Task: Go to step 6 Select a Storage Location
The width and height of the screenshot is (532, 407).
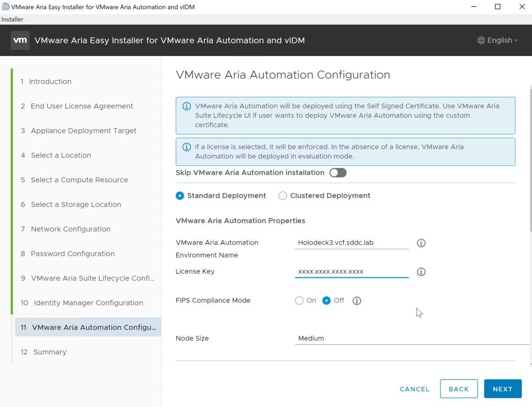Action: [x=71, y=205]
